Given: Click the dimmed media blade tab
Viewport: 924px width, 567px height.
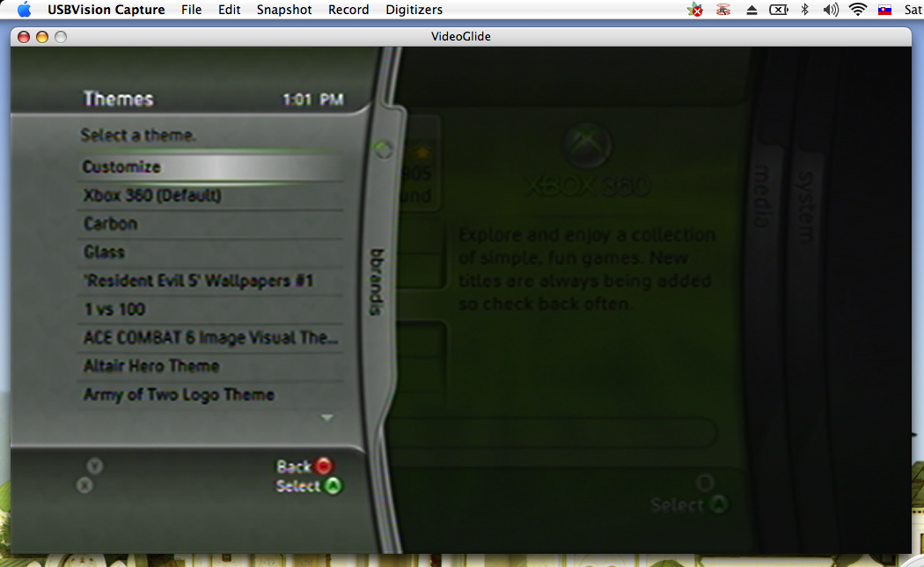Looking at the screenshot, I should pyautogui.click(x=763, y=195).
